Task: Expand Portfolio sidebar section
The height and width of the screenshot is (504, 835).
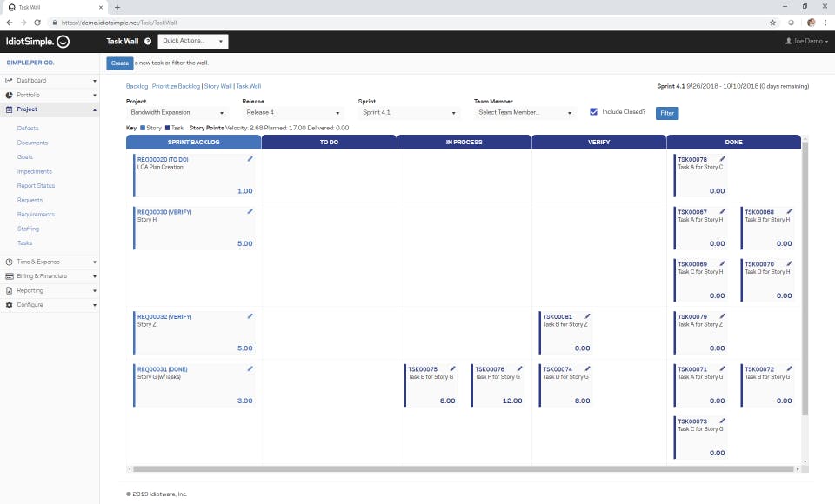Action: (x=50, y=95)
